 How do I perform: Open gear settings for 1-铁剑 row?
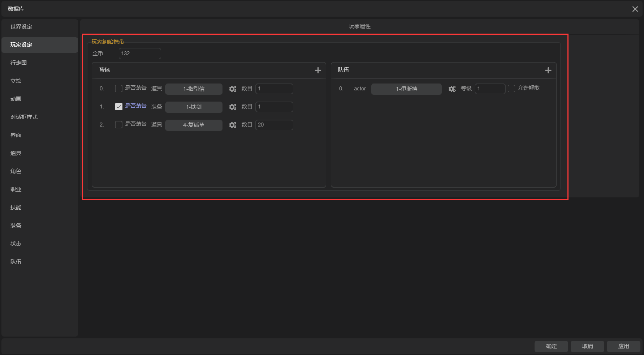click(x=233, y=107)
